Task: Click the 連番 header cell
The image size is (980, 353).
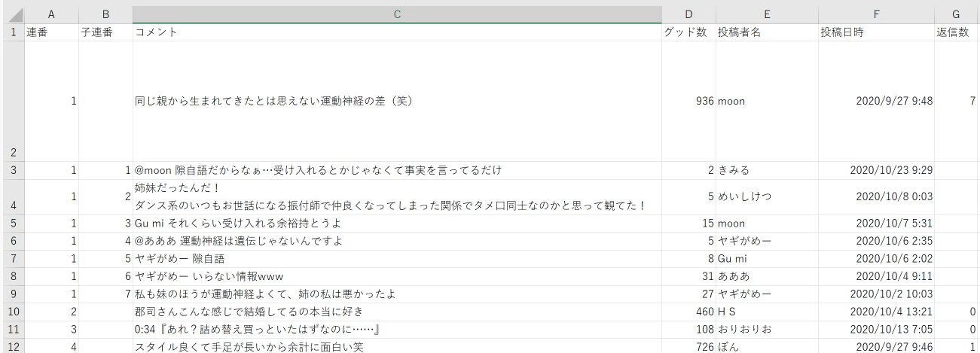Action: [52, 32]
